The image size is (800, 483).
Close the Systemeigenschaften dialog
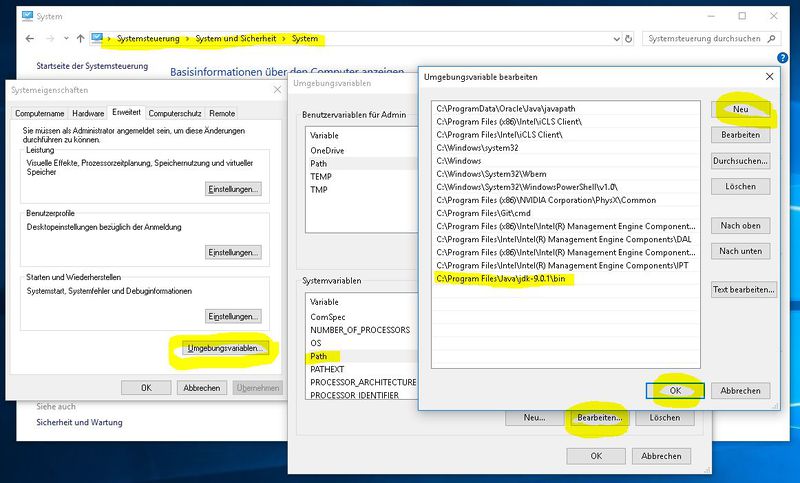coord(277,90)
